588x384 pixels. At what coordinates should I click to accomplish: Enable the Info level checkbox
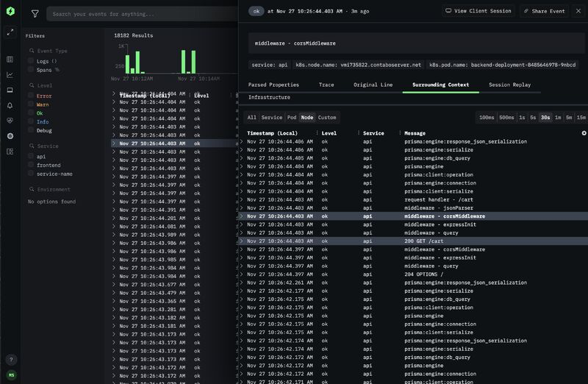click(x=31, y=121)
